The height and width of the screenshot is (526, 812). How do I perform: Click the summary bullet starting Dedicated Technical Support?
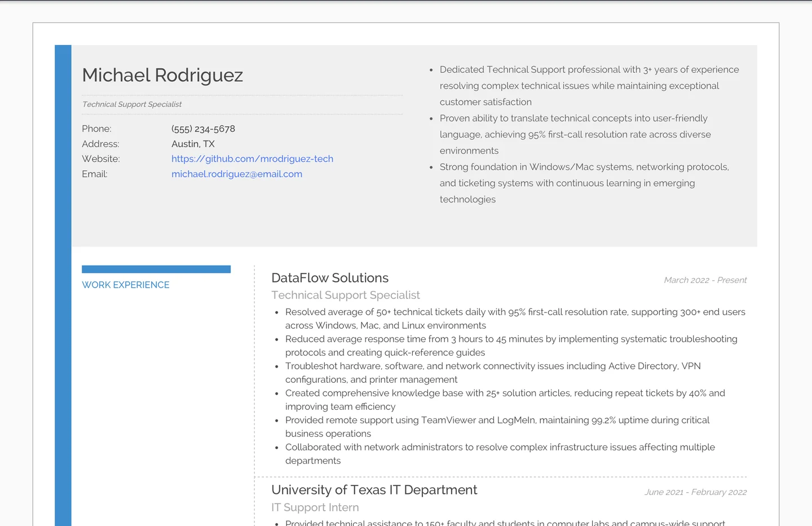click(589, 86)
